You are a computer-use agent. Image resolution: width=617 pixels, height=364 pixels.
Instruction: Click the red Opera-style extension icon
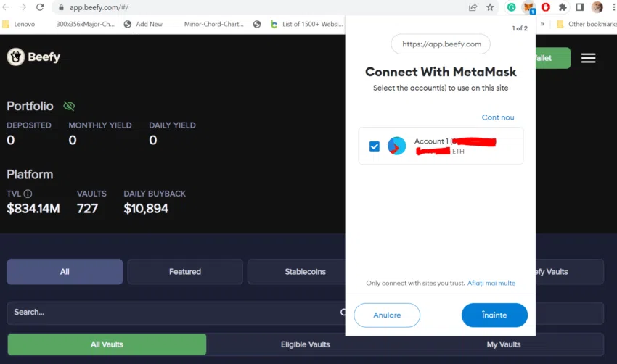[x=545, y=7]
